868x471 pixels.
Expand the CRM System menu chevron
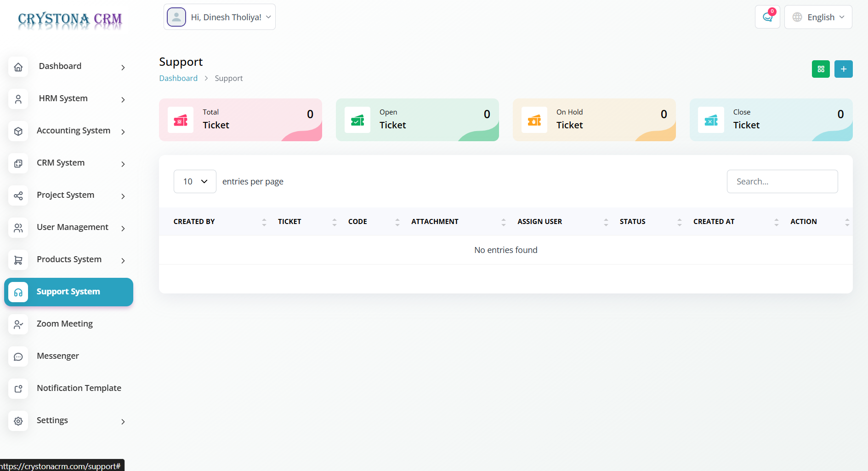coord(123,164)
